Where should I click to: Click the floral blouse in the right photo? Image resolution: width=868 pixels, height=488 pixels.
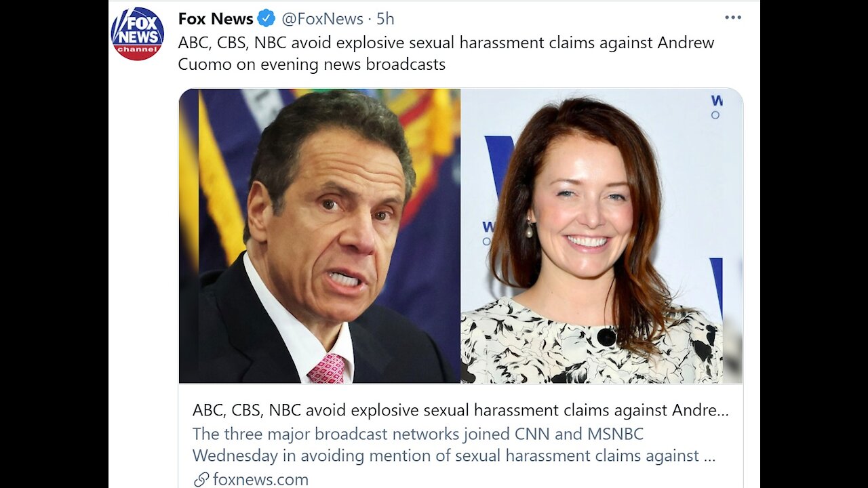click(515, 346)
